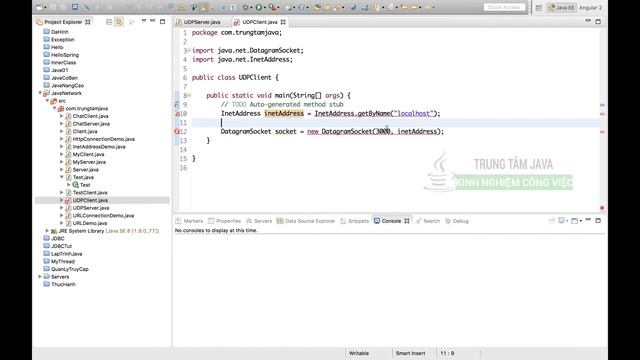Open the Open Console dropdown arrow
The height and width of the screenshot is (360, 640).
(x=580, y=221)
